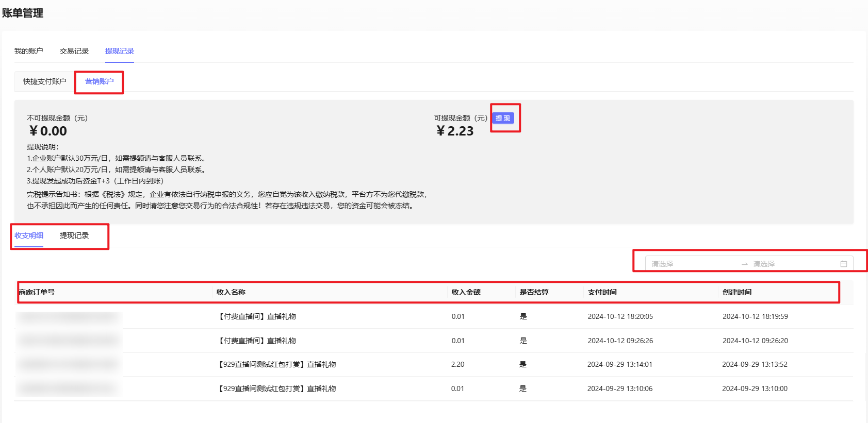Select the 提现记录 tab beside 交易记录

point(120,51)
